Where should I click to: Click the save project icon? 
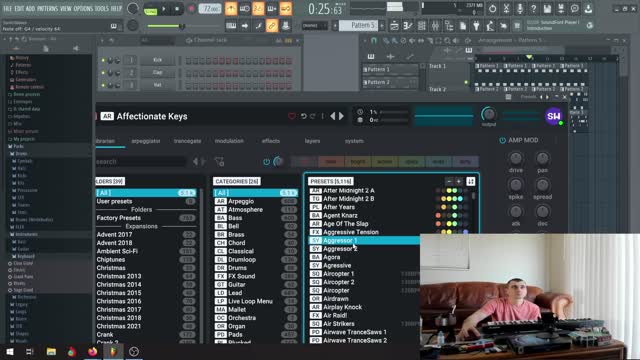click(547, 9)
